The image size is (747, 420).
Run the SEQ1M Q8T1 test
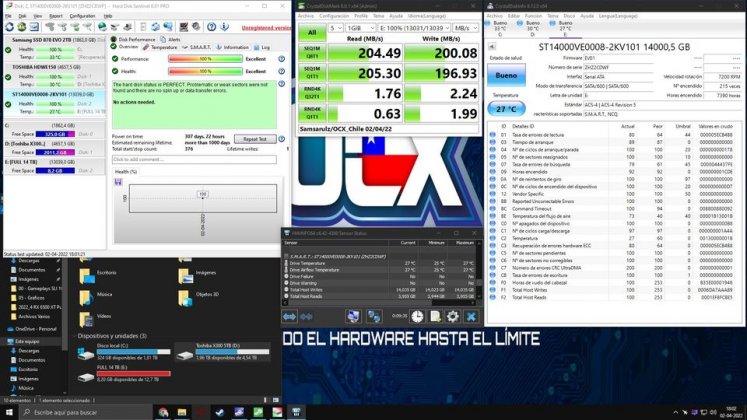coord(312,53)
